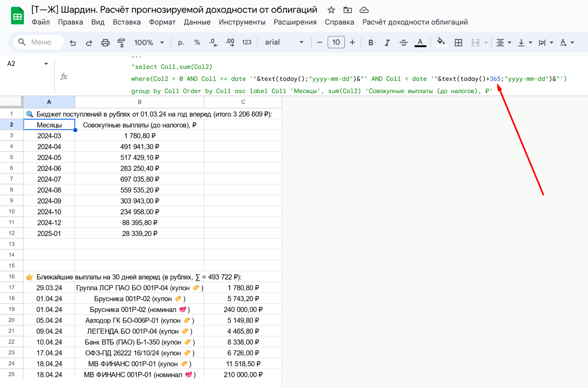
Task: Open font family arial dropdown
Action: click(284, 42)
